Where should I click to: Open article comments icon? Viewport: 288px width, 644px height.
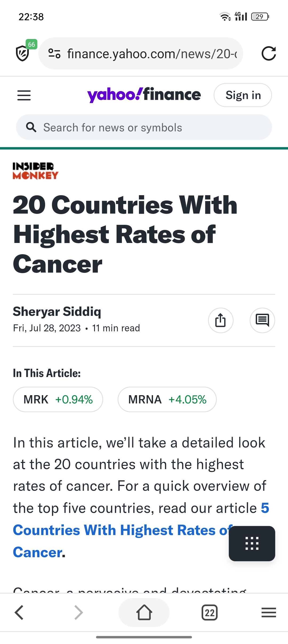coord(262,320)
